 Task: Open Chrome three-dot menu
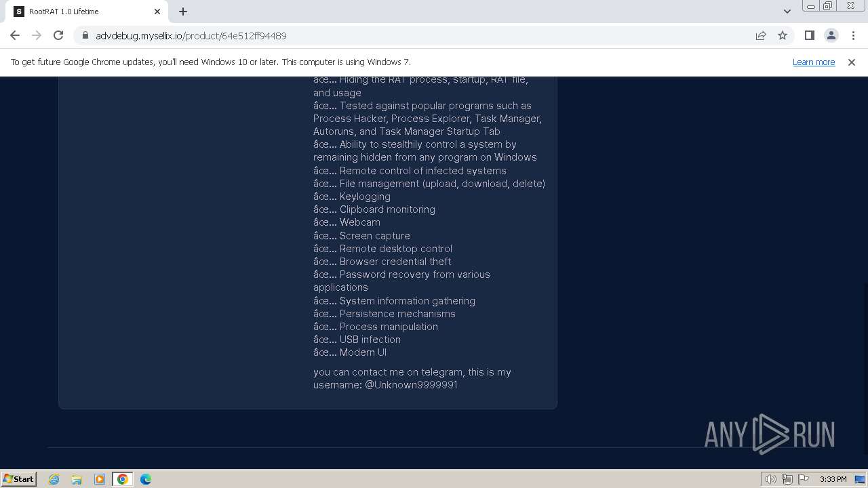point(853,35)
